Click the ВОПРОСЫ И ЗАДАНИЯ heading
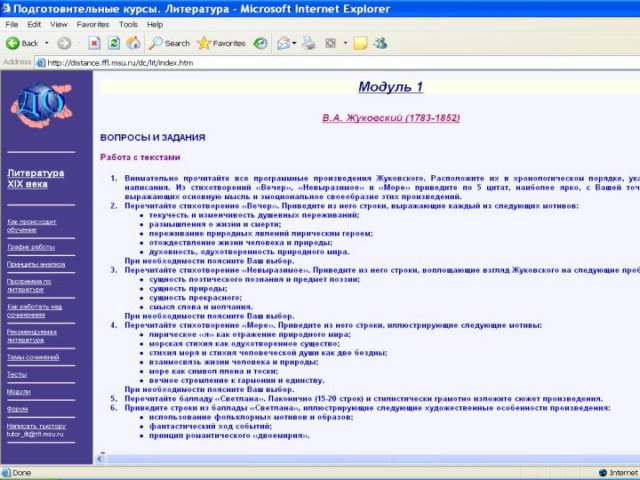 coord(153,138)
